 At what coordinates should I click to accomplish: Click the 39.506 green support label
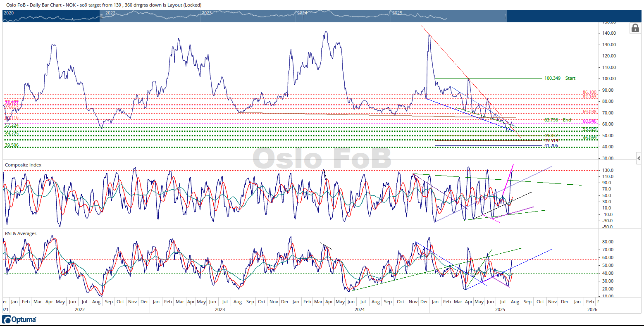tap(12, 145)
